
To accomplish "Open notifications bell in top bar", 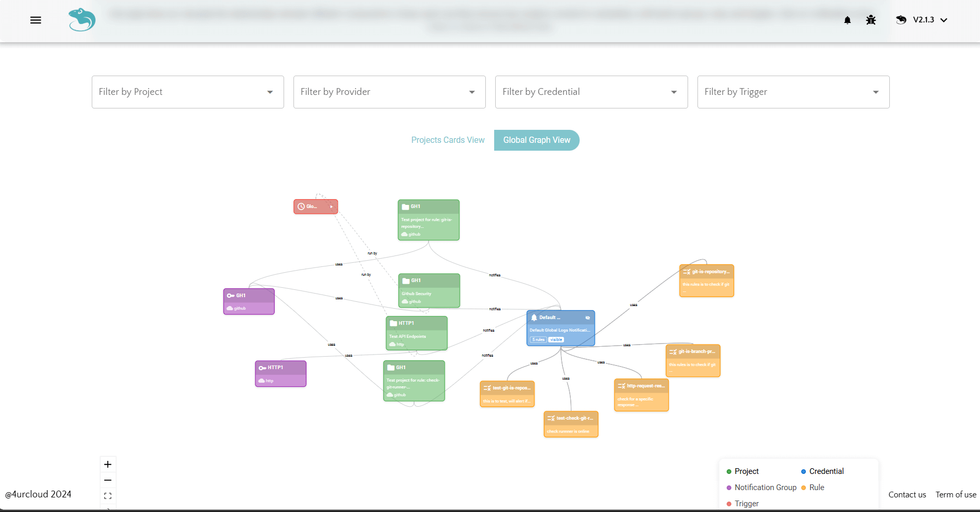I will (x=847, y=20).
